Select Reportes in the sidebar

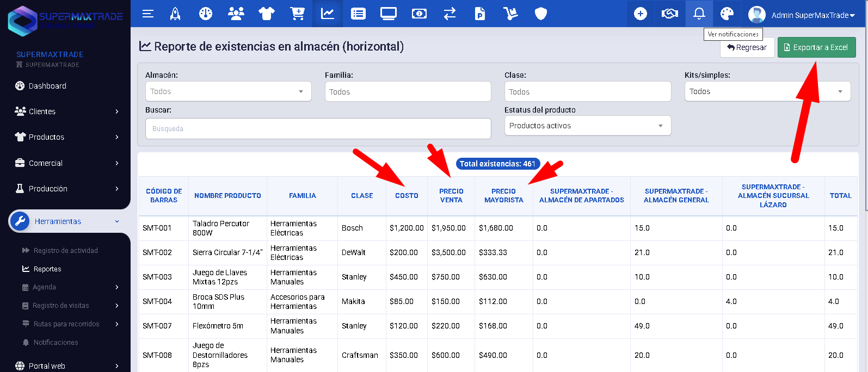click(x=47, y=269)
